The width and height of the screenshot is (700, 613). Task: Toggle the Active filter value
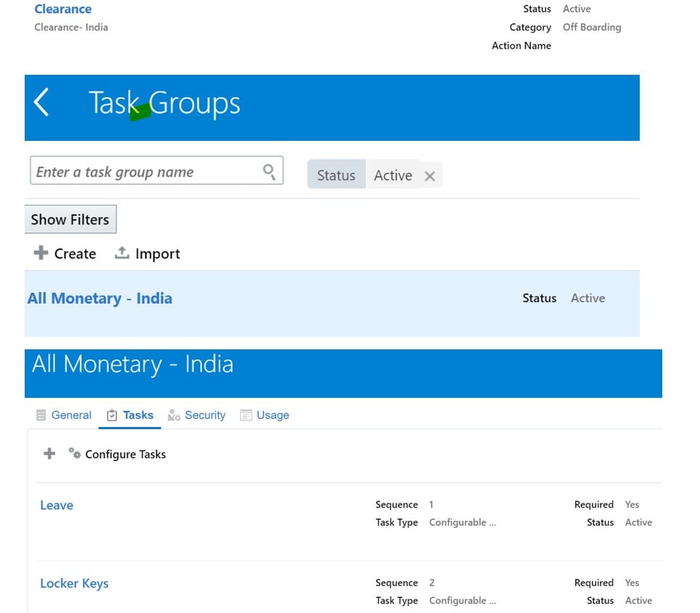[393, 175]
